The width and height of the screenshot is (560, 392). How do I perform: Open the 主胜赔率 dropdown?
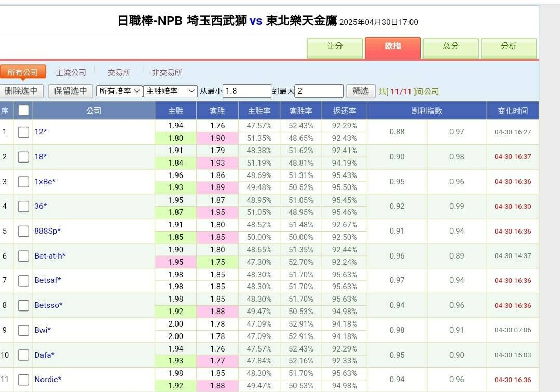pyautogui.click(x=170, y=91)
